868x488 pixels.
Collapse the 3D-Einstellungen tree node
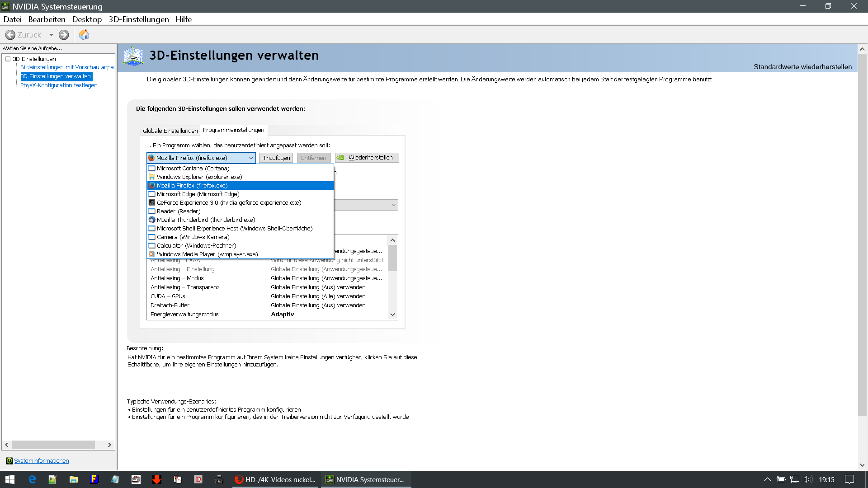coord(8,59)
